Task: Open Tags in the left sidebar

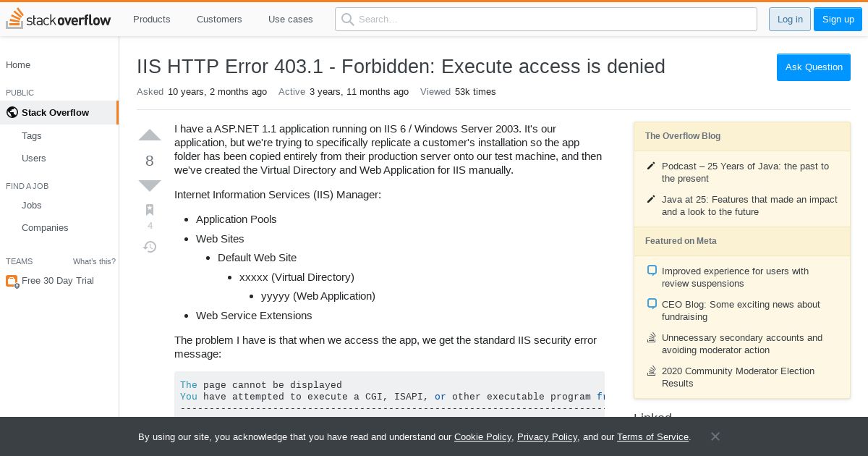Action: (x=32, y=136)
